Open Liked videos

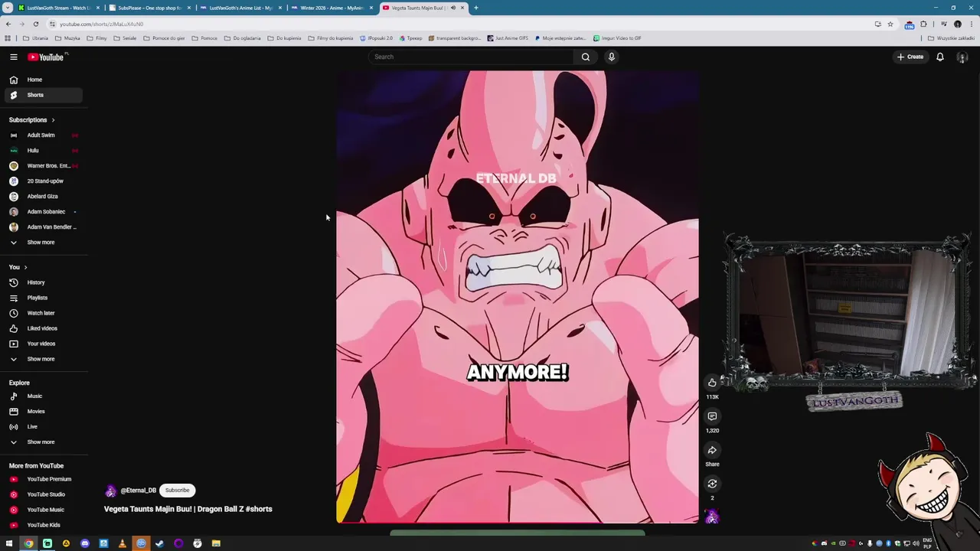click(43, 328)
